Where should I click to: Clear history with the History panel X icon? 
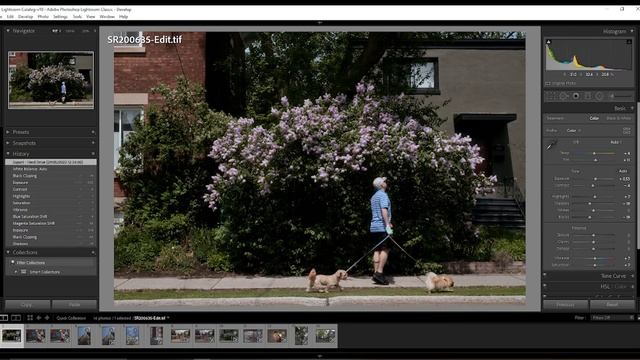[x=93, y=154]
